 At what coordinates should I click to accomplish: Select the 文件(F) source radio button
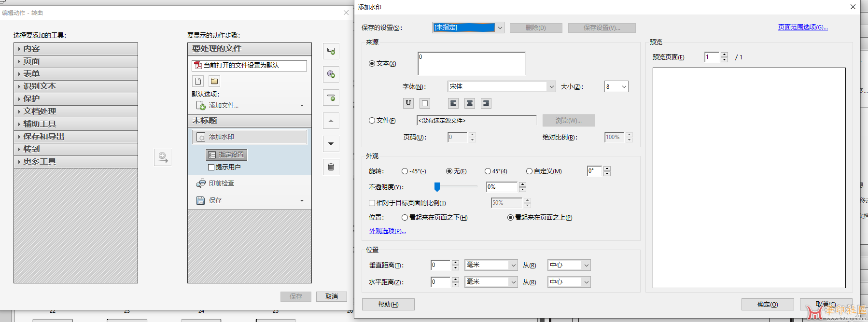point(372,121)
